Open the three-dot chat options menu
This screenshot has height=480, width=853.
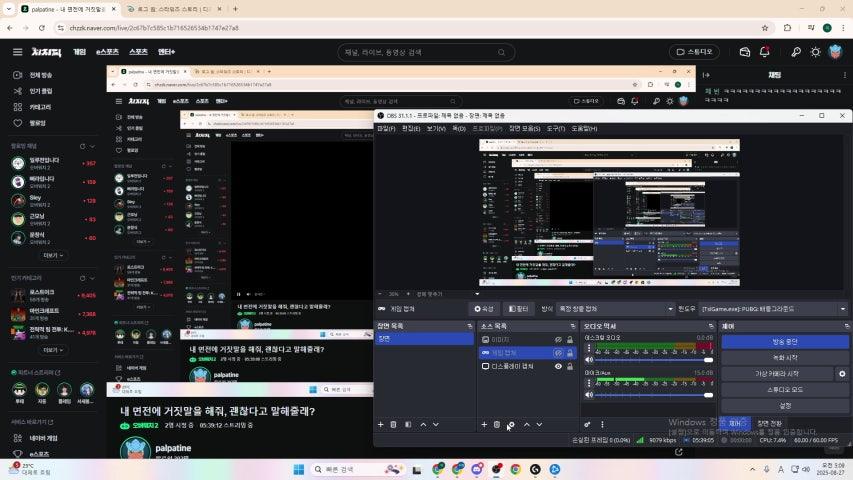pos(844,75)
